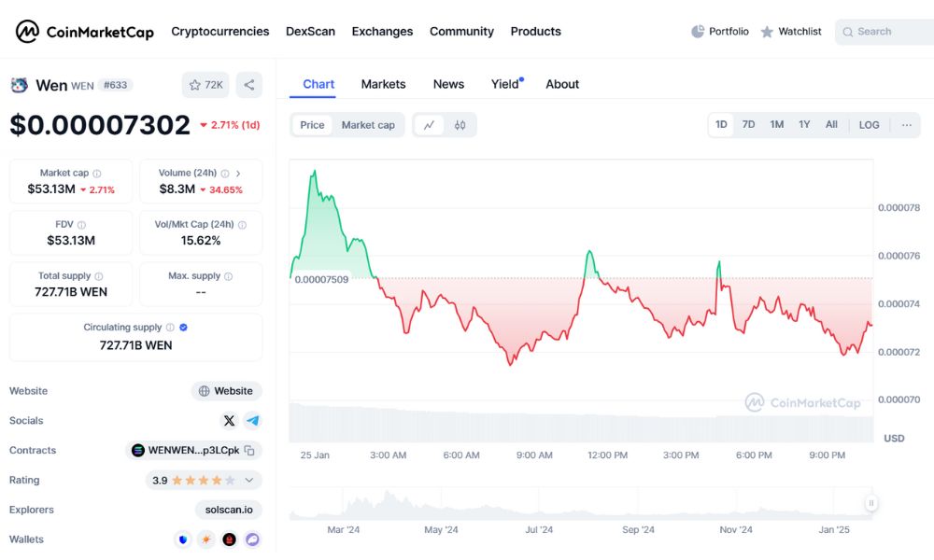Expand Volume (24h) details arrow
934x560 pixels.
coord(238,174)
